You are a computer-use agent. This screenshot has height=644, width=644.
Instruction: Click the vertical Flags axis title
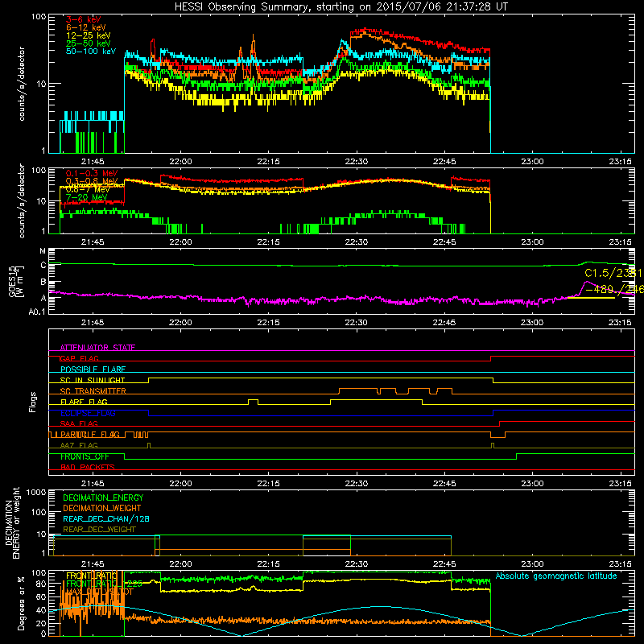(x=33, y=402)
